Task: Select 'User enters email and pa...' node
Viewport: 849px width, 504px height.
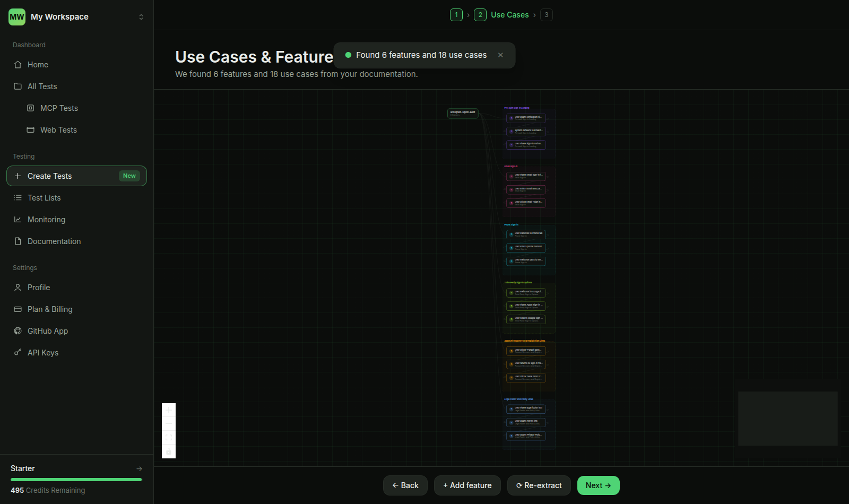Action: (x=526, y=189)
